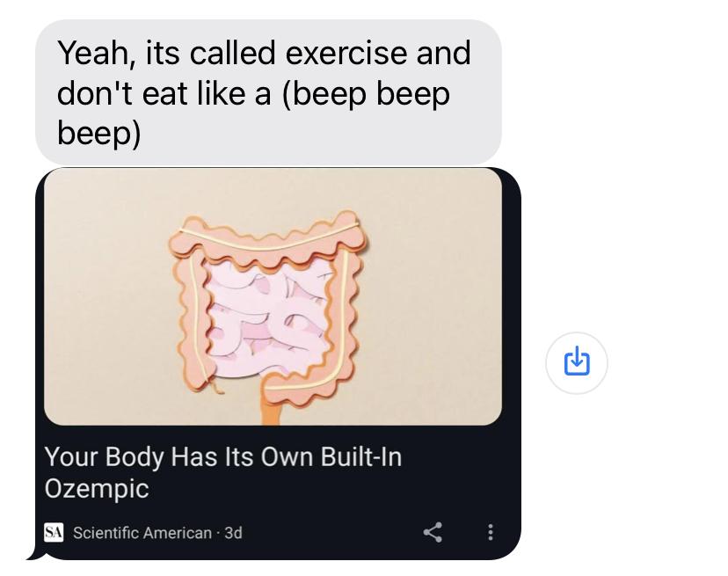This screenshot has height=576, width=728.
Task: Click the share icon on article card
Action: tap(433, 532)
